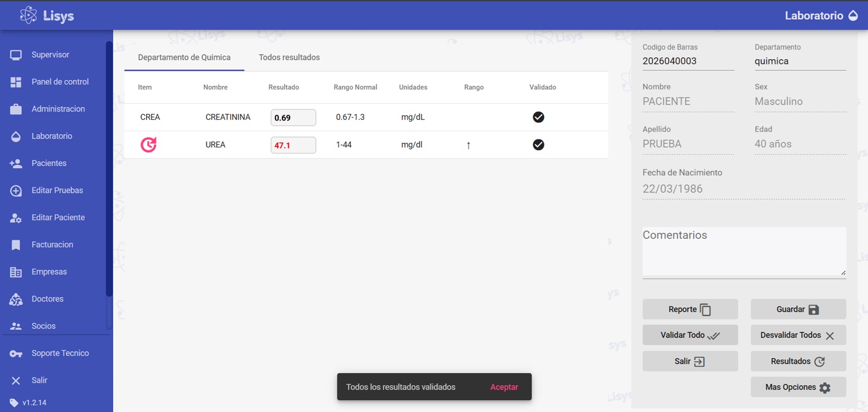Viewport: 868px width, 412px height.
Task: Click Todos los resultados validados message
Action: 401,387
